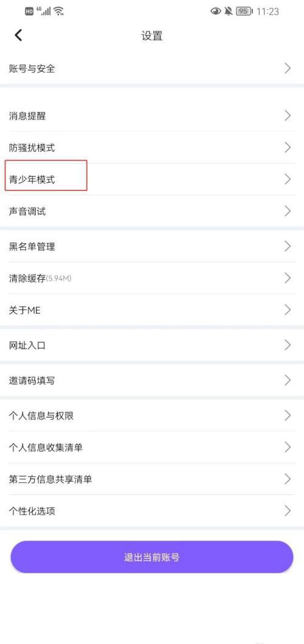Clear cache via 清除缓存 row
This screenshot has width=304, height=644.
(152, 278)
